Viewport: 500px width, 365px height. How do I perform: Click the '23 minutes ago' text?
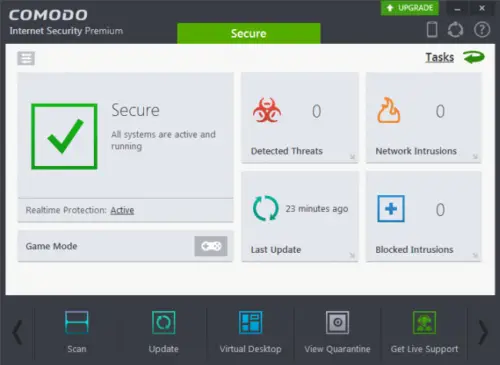pos(317,209)
